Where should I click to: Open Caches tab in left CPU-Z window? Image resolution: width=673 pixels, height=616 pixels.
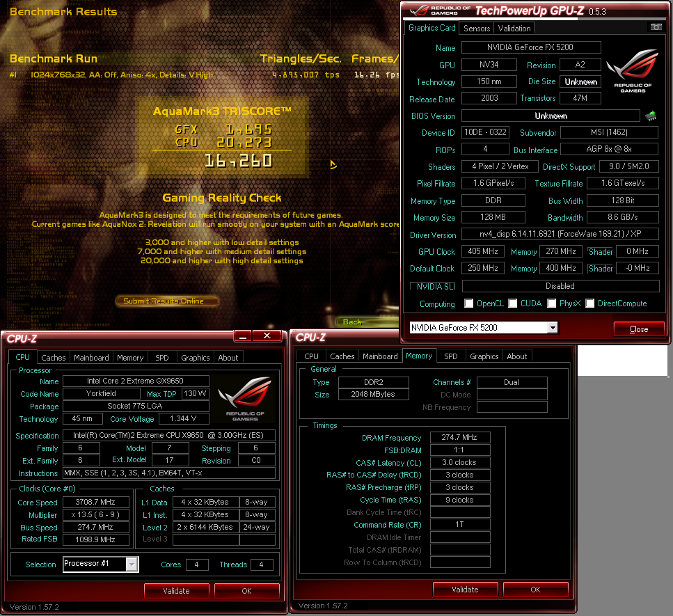tap(53, 358)
